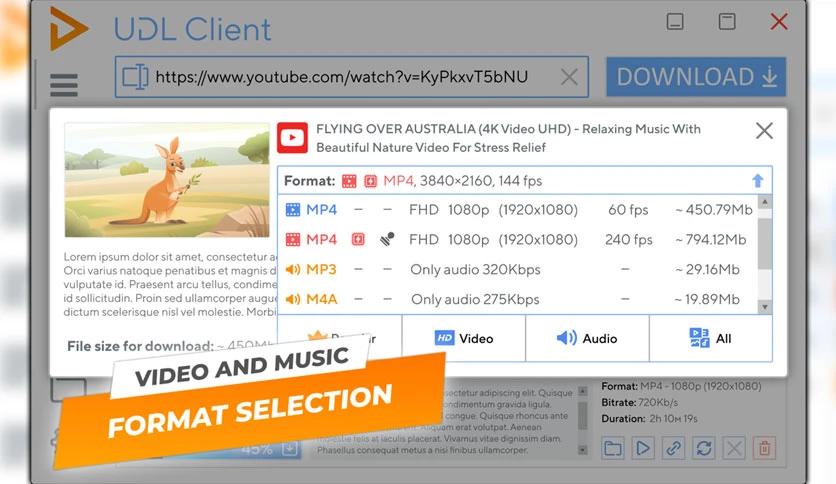Image resolution: width=836 pixels, height=484 pixels.
Task: Minimize the UDL Client window
Action: tap(675, 21)
